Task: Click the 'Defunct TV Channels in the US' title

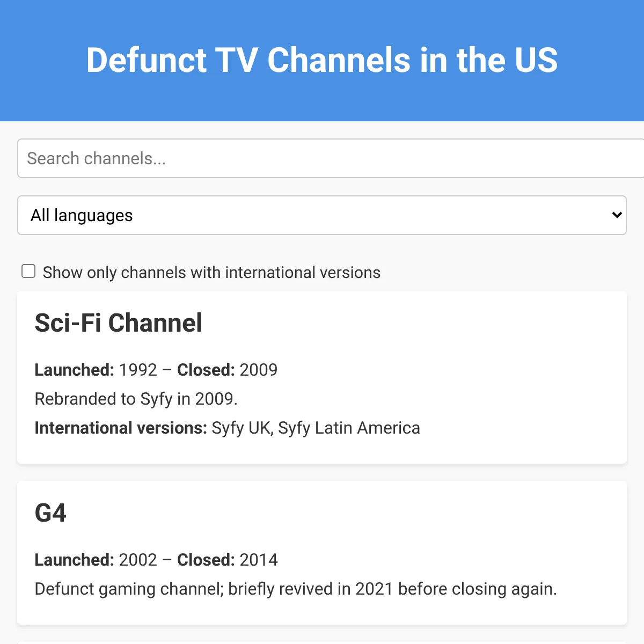Action: tap(322, 60)
